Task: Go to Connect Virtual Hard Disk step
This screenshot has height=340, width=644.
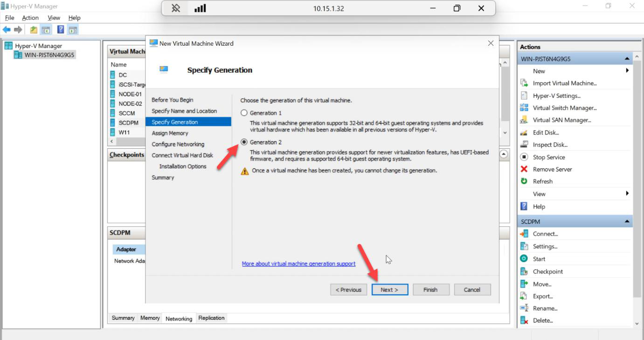Action: 182,155
